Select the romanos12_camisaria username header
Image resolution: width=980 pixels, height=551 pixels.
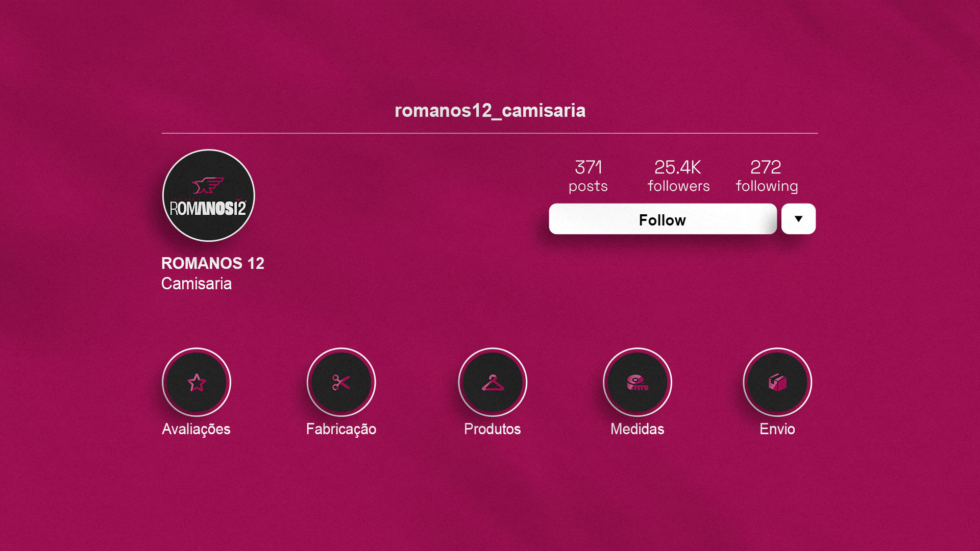(490, 111)
